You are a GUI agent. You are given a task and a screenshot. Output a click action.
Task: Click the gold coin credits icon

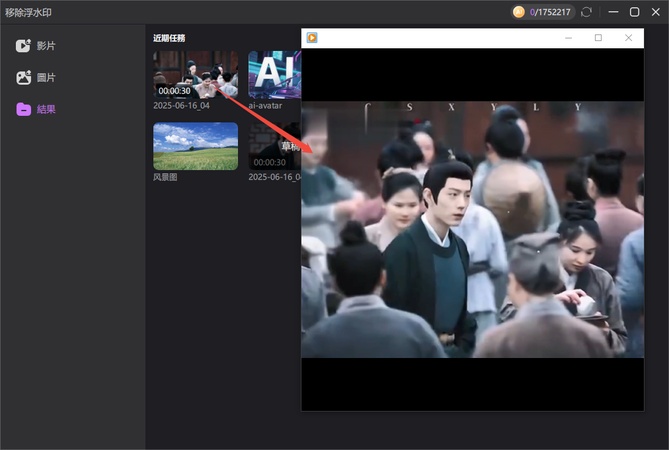(519, 12)
